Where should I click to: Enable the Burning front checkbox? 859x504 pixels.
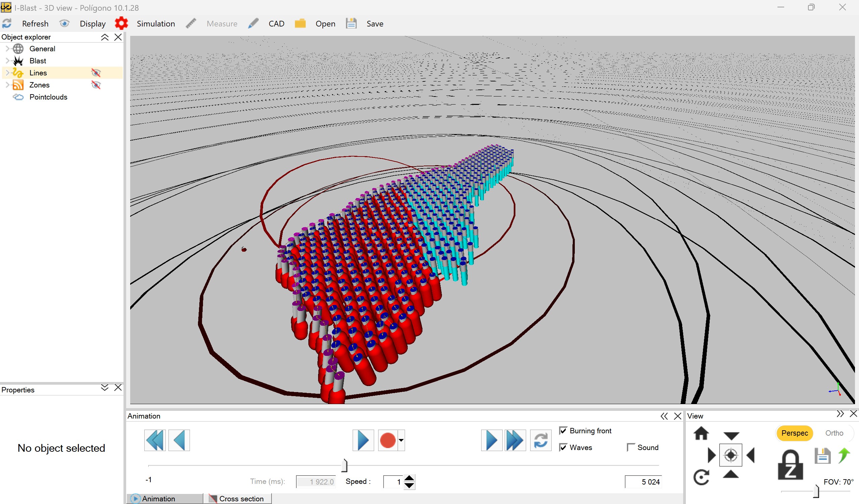coord(564,430)
